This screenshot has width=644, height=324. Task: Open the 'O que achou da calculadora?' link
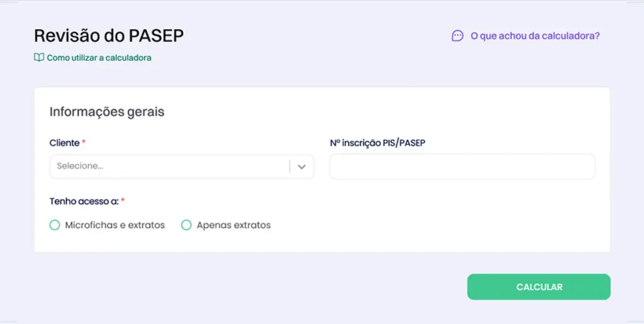pos(535,36)
